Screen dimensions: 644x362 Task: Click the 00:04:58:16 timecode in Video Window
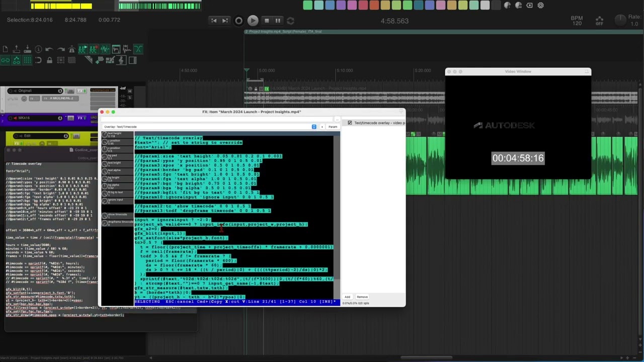pos(518,158)
